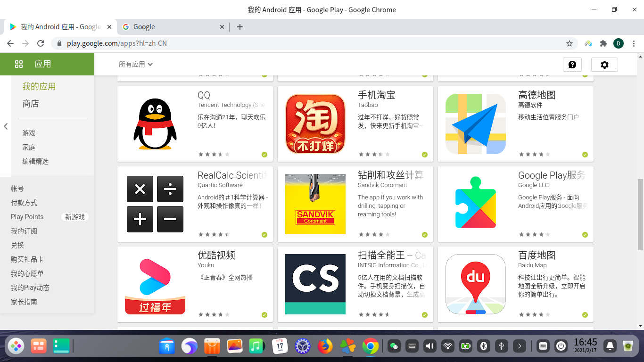
Task: Open the Chrome three-dot menu
Action: 634,43
